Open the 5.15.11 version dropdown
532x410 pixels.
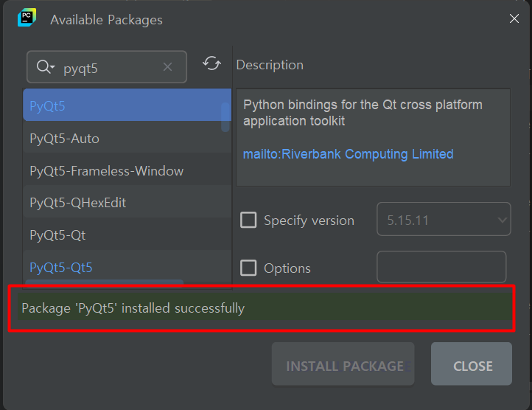click(444, 219)
